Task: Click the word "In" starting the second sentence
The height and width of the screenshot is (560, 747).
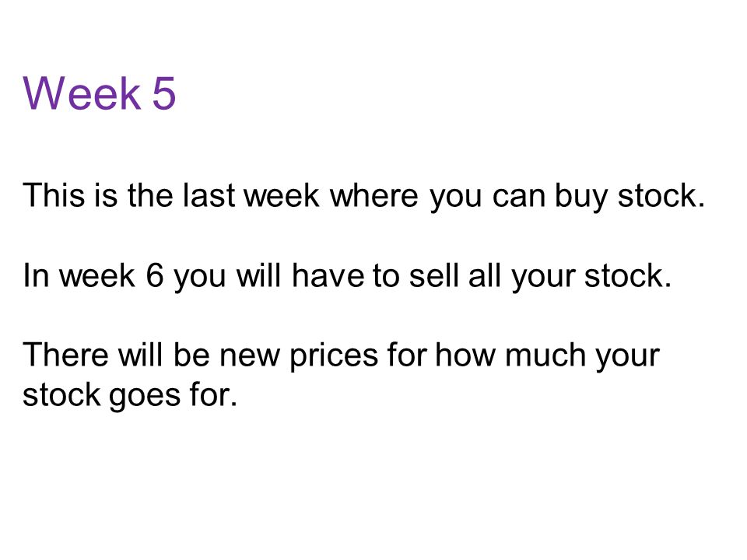Action: [x=36, y=275]
